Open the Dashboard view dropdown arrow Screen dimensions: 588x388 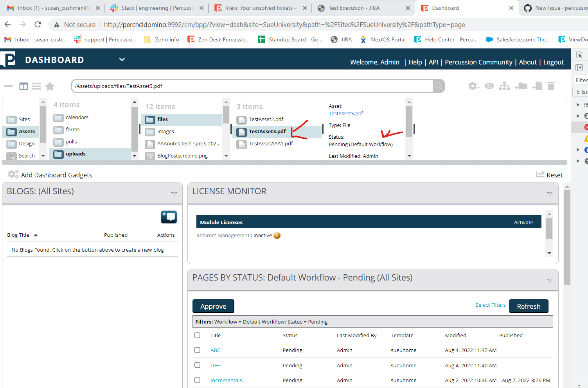[x=122, y=59]
